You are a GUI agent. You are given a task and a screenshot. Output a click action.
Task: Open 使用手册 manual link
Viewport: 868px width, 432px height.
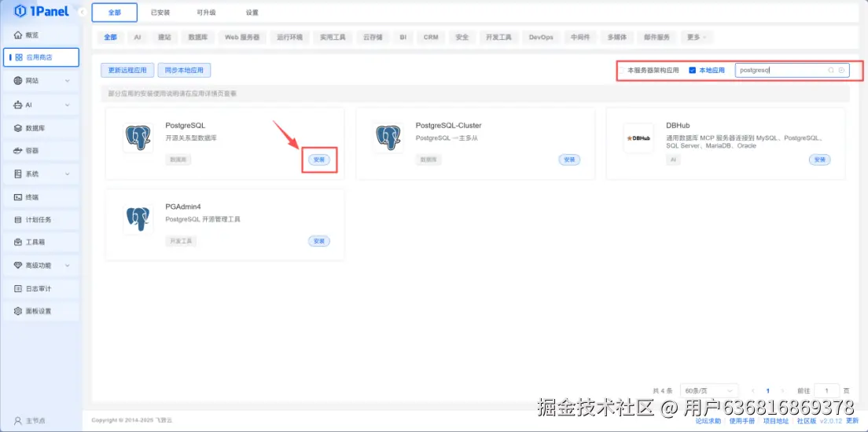(x=741, y=421)
